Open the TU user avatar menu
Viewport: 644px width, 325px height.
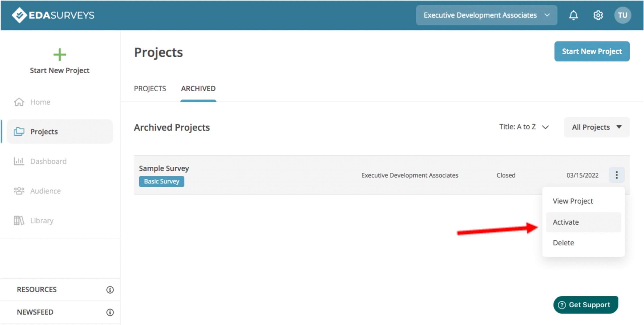(x=622, y=15)
